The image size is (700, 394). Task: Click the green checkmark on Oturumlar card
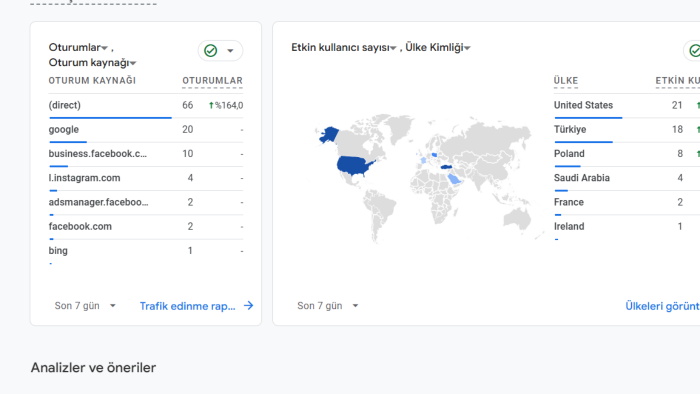tap(211, 50)
